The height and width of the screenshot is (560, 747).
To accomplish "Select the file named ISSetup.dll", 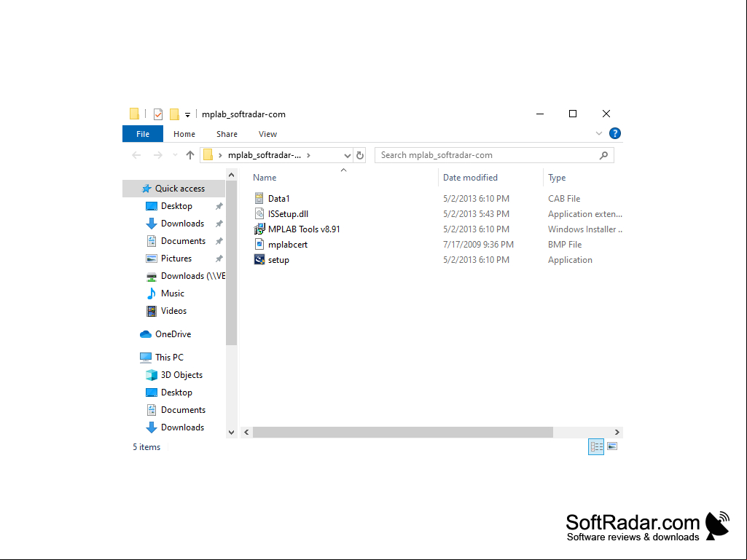I will tap(288, 214).
